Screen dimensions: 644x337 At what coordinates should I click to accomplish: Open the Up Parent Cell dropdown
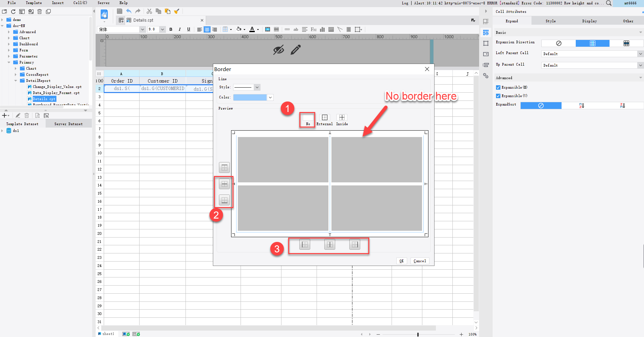[640, 65]
